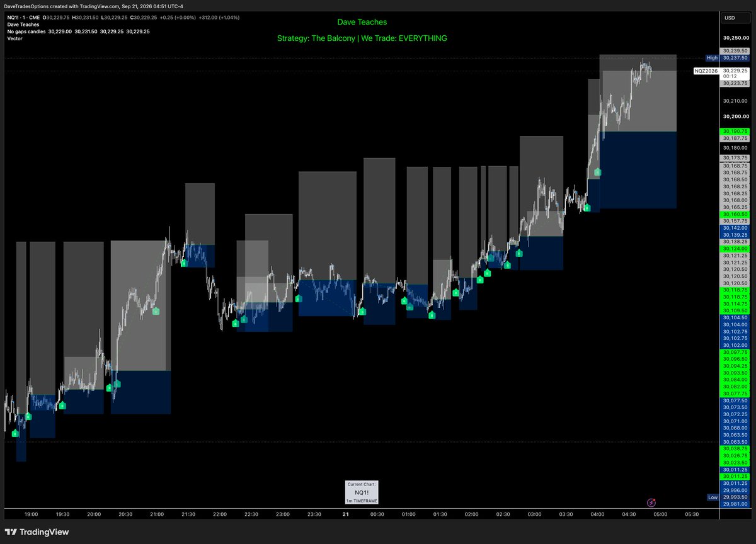Viewport: 756px width, 544px height.
Task: Click the green 30,023.50 price label
Action: [x=735, y=462]
